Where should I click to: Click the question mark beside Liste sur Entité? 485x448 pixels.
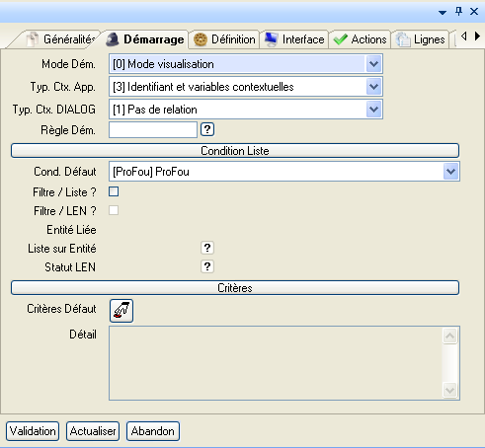click(x=207, y=248)
